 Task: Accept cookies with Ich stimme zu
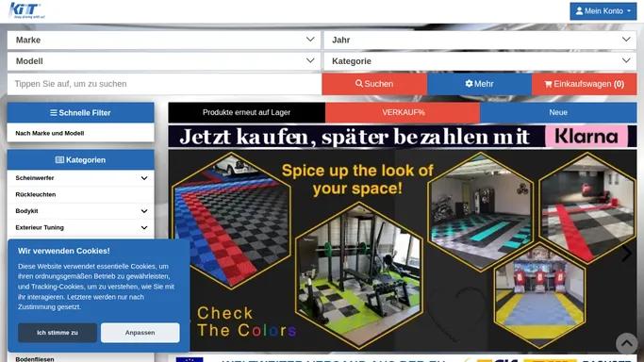click(58, 333)
